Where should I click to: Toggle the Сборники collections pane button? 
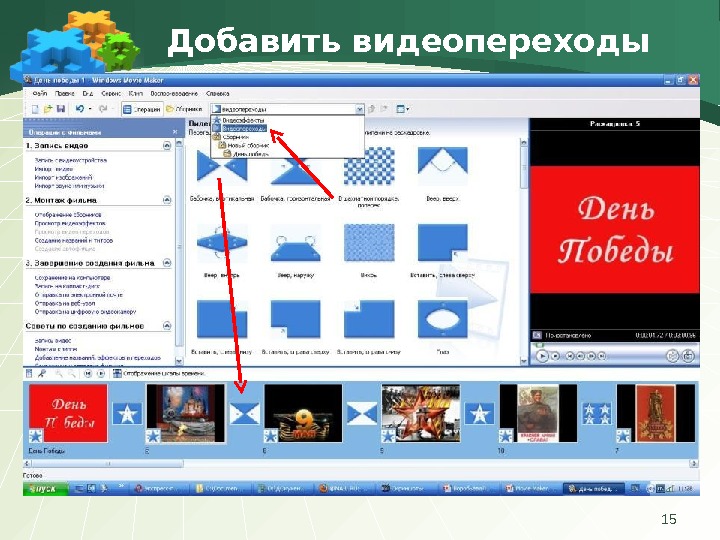(x=184, y=109)
